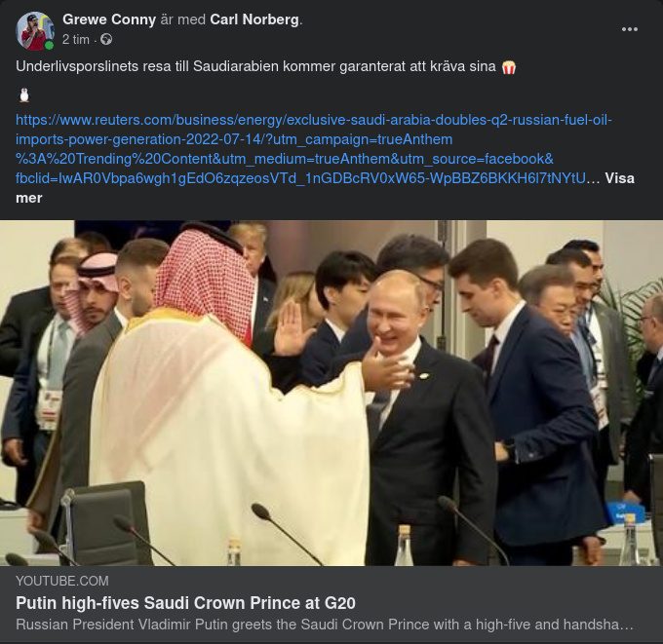Click the red-checkered headdress in the thumbnail
Image resolution: width=663 pixels, height=644 pixels.
pos(205,278)
